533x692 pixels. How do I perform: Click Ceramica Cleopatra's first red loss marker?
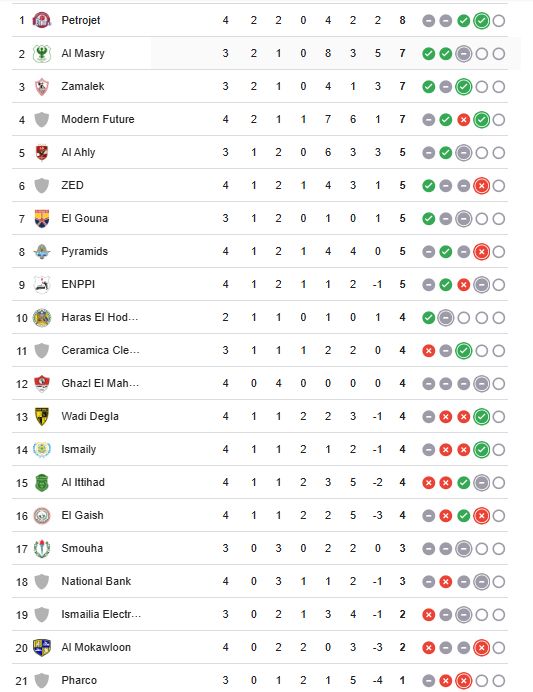point(428,351)
